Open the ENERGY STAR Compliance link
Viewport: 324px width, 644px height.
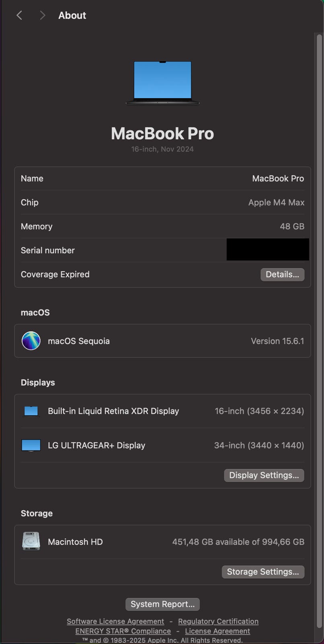click(123, 631)
